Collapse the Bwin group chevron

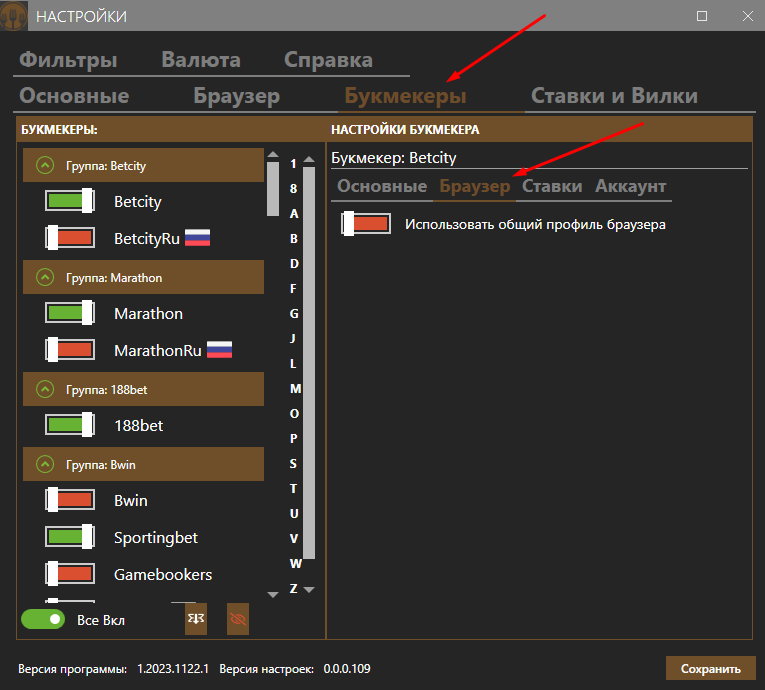coord(45,464)
